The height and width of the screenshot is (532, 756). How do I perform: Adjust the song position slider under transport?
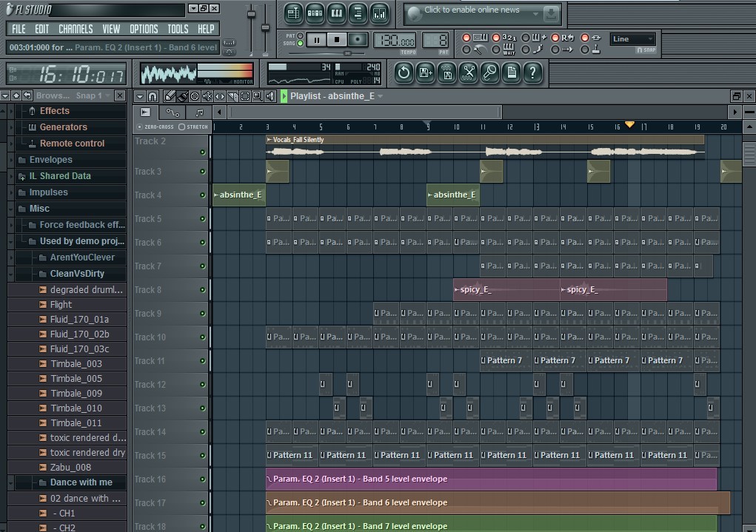click(x=347, y=53)
